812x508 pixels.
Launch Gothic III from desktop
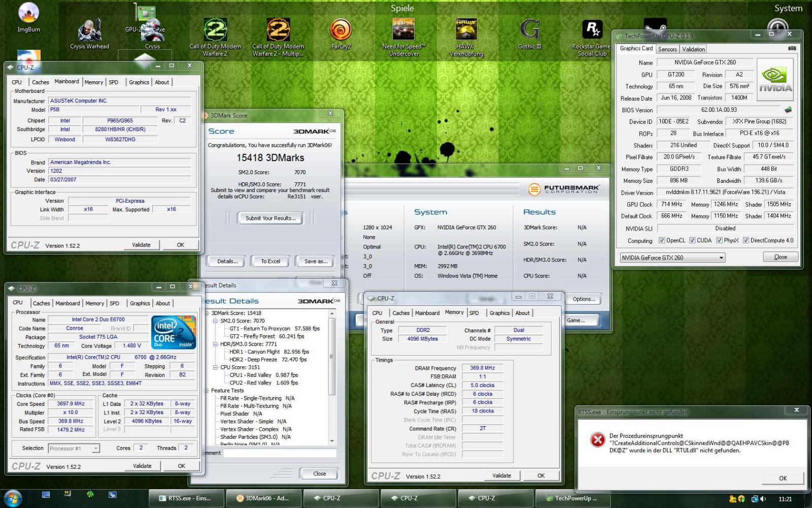click(x=529, y=34)
